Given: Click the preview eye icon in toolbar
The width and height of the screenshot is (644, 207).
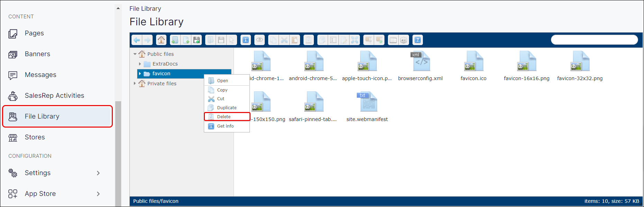Looking at the screenshot, I should coord(260,40).
